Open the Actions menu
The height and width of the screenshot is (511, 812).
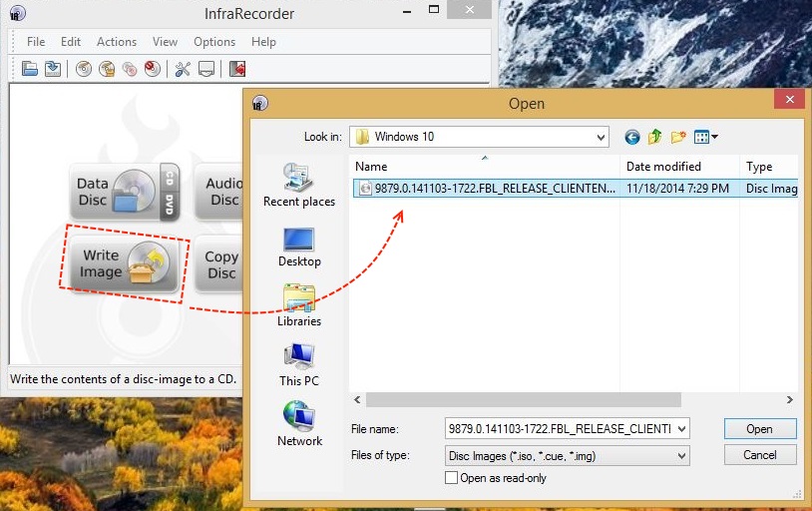117,42
